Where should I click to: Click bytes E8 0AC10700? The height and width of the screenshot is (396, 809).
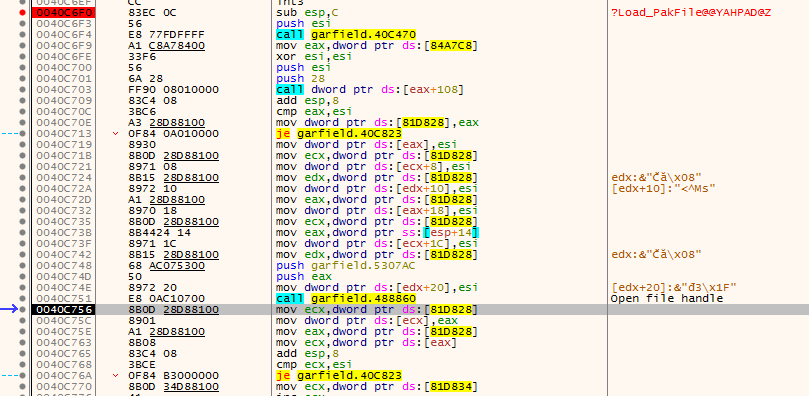coord(166,299)
